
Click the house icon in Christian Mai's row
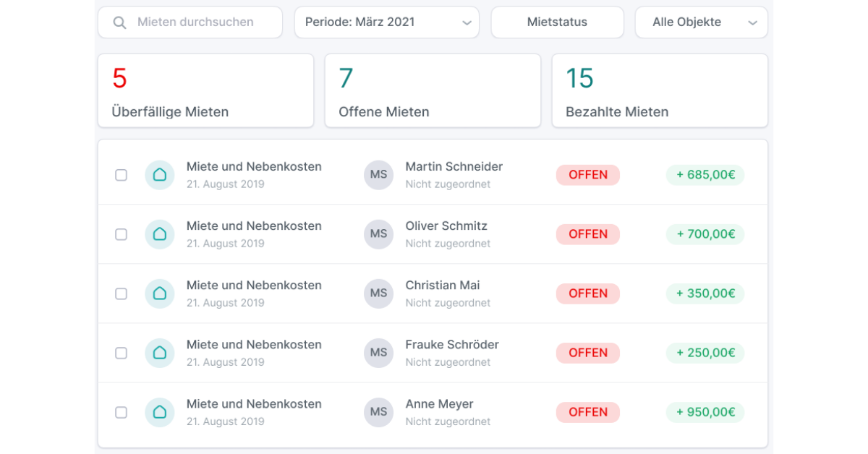tap(160, 294)
